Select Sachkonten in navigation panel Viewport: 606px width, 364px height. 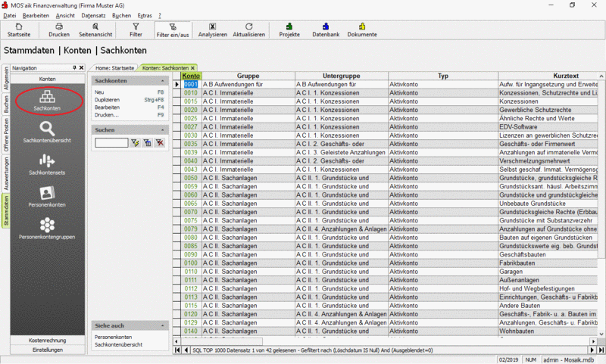click(47, 101)
